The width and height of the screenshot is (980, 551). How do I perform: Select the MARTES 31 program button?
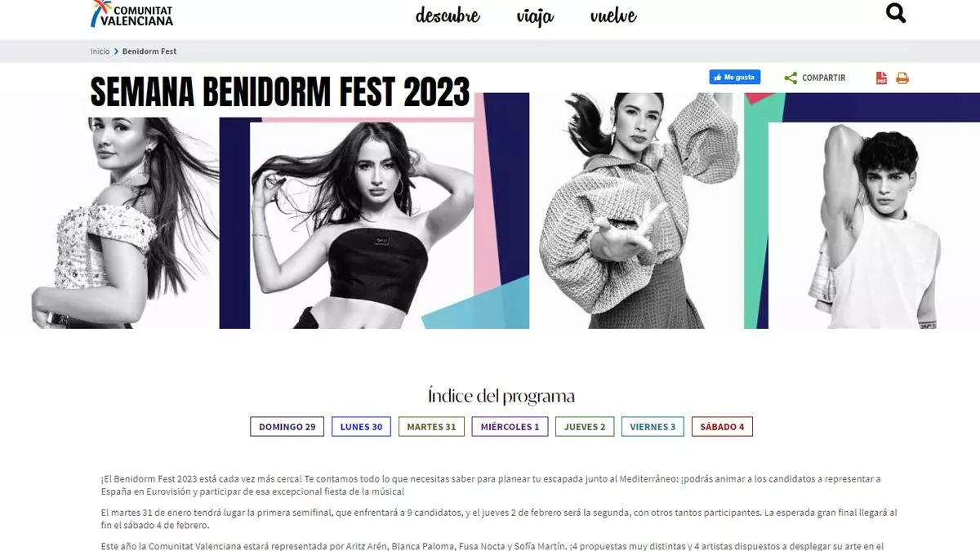431,427
